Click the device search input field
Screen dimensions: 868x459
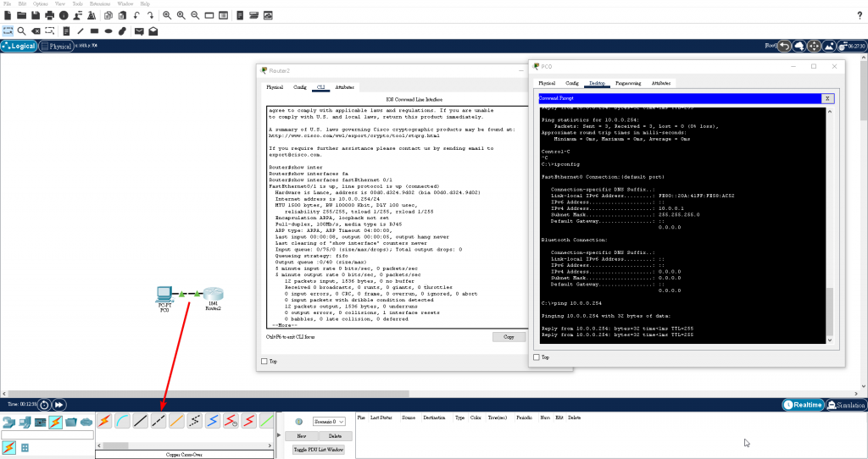[47, 435]
